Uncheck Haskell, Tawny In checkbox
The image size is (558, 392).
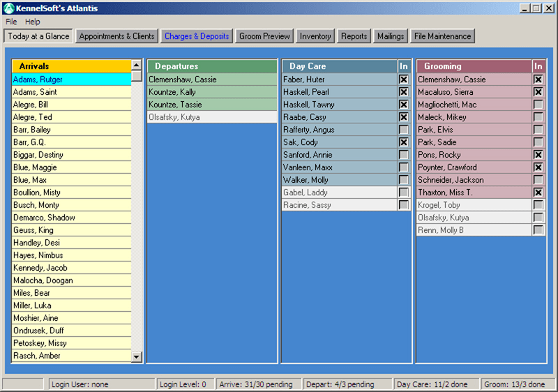coord(404,105)
